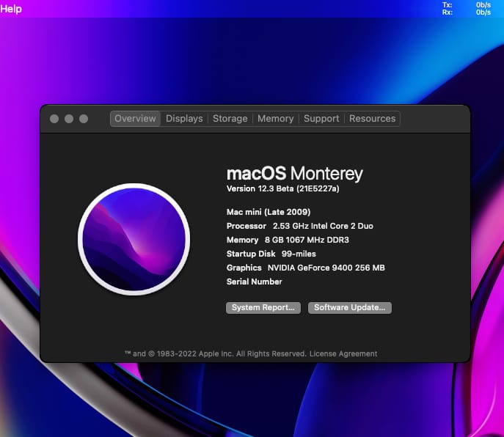Open System Report

(x=263, y=307)
